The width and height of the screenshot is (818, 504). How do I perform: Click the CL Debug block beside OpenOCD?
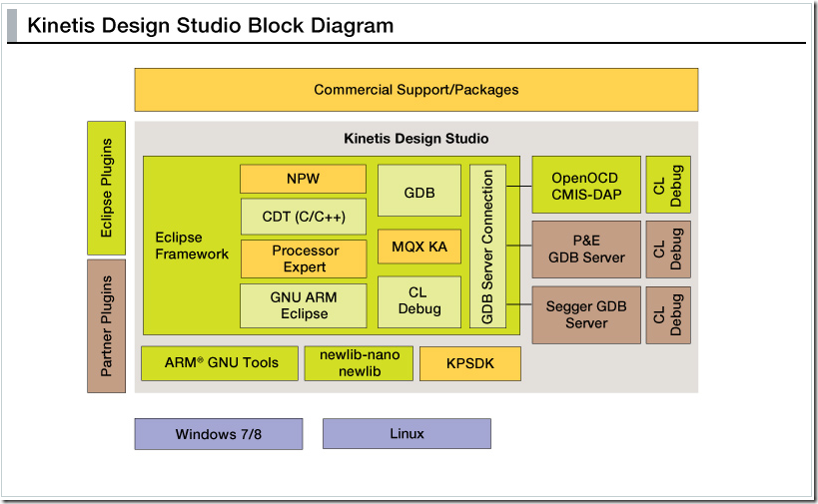[668, 186]
